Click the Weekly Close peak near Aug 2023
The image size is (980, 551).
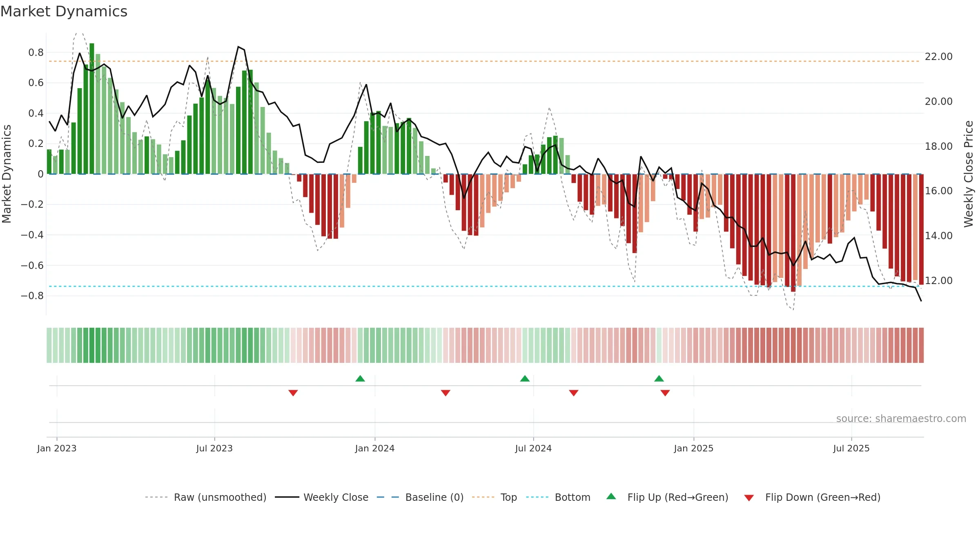point(238,47)
